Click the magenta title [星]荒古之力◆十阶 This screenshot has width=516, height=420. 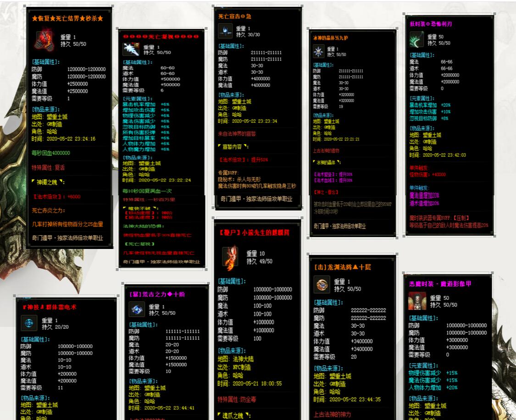(157, 294)
